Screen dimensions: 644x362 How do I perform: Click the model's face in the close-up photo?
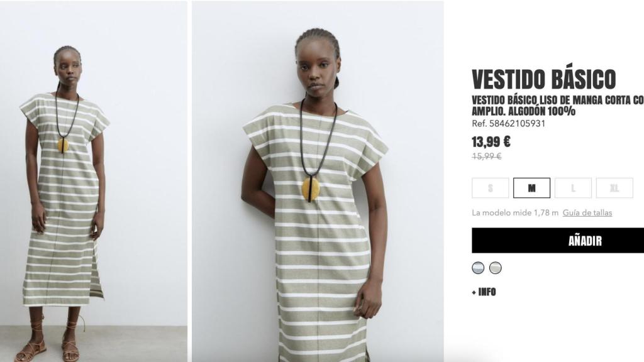click(316, 70)
